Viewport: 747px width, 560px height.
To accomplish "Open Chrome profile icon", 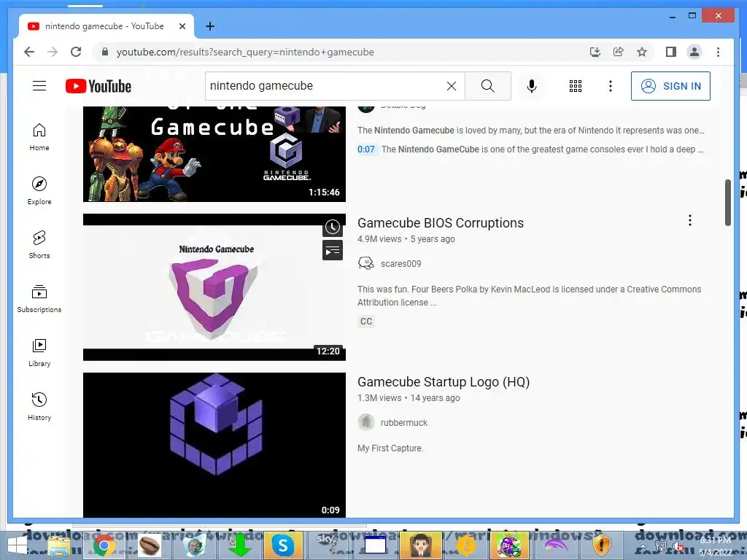I will pyautogui.click(x=694, y=52).
